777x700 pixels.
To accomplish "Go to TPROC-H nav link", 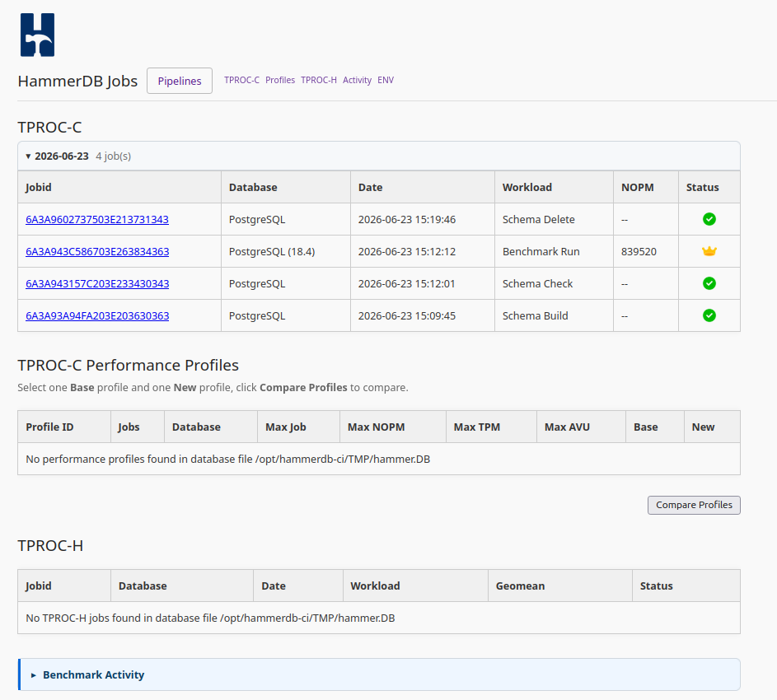I will point(319,80).
